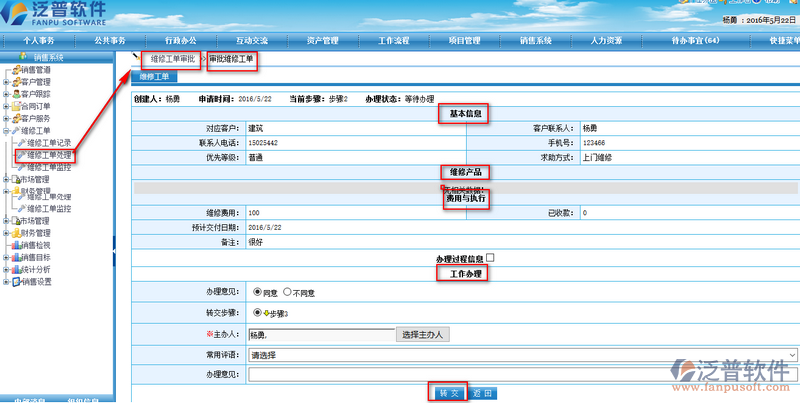Viewport: 800px width, 403px height.
Task: Tick the 办理过程信息 checkbox
Action: coord(490,258)
